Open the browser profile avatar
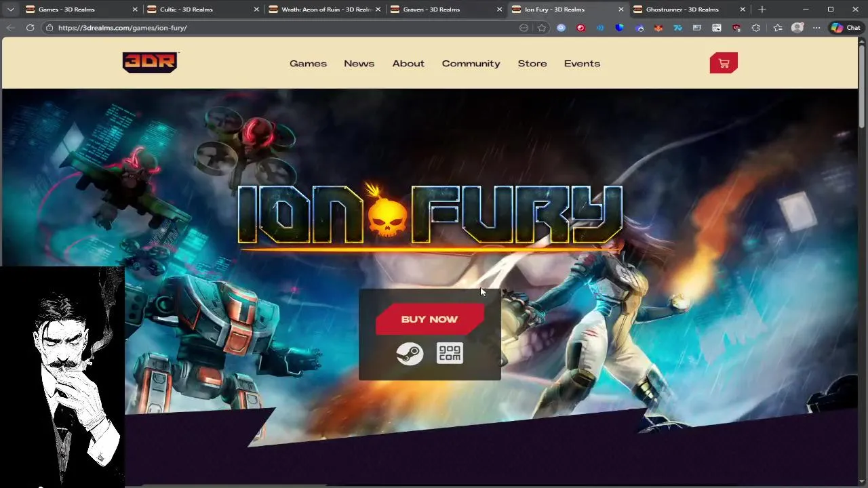 [797, 28]
